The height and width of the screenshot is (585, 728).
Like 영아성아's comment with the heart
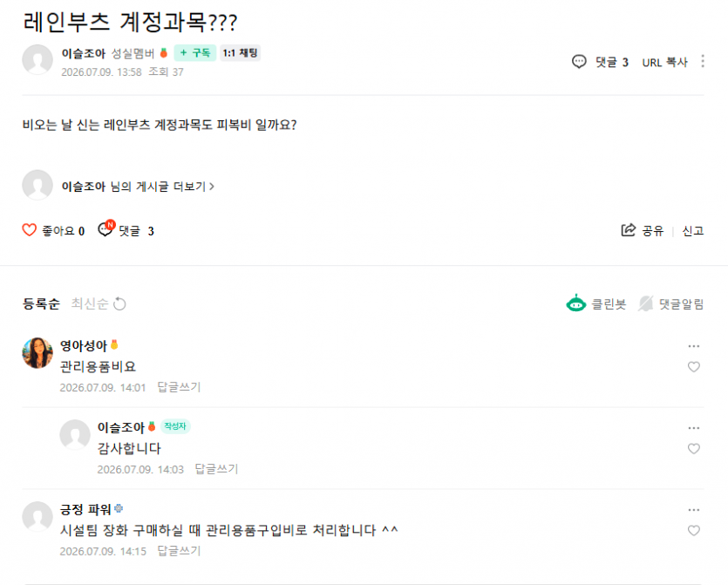(694, 367)
